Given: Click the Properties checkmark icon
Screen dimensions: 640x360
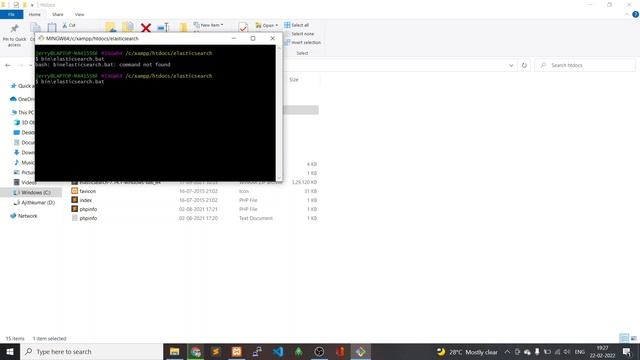Looking at the screenshot, I should [243, 27].
